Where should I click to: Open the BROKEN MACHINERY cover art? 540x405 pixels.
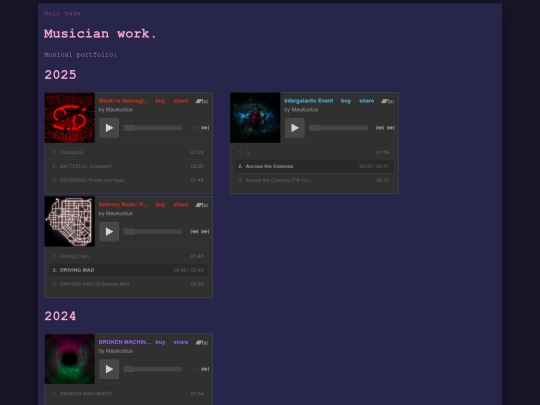point(70,359)
